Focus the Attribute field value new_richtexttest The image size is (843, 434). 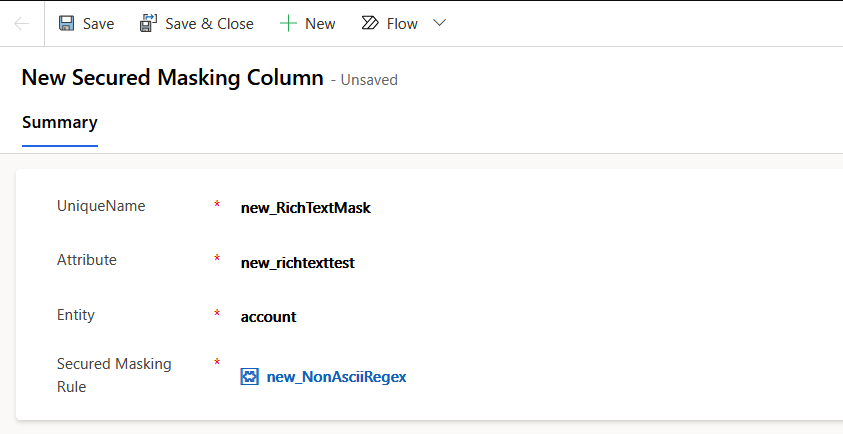coord(298,262)
